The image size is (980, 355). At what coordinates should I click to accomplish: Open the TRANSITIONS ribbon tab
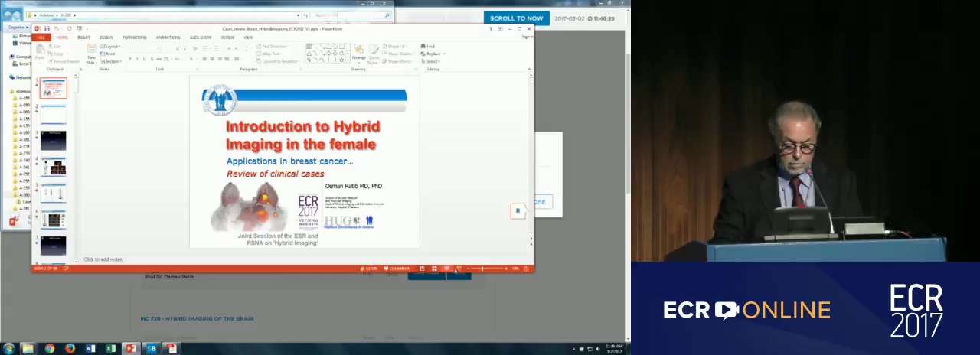(134, 37)
